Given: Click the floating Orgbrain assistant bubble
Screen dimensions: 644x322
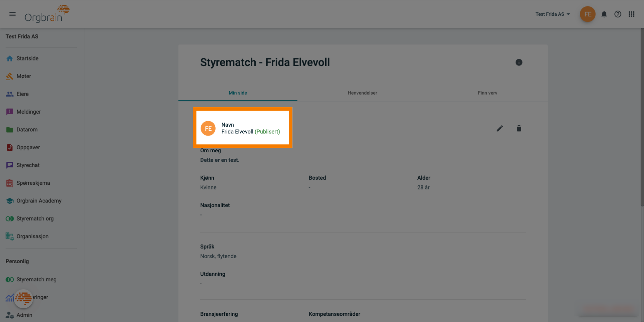Looking at the screenshot, I should [x=23, y=298].
